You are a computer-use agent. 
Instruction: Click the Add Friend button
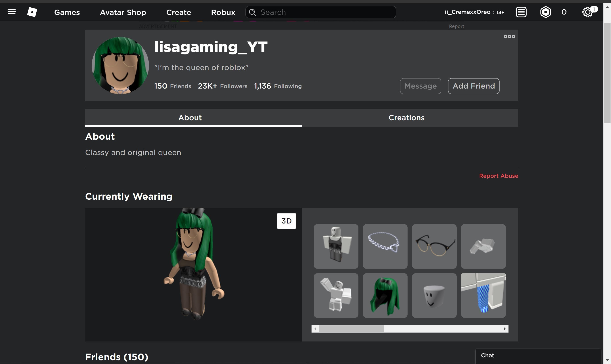pyautogui.click(x=473, y=86)
